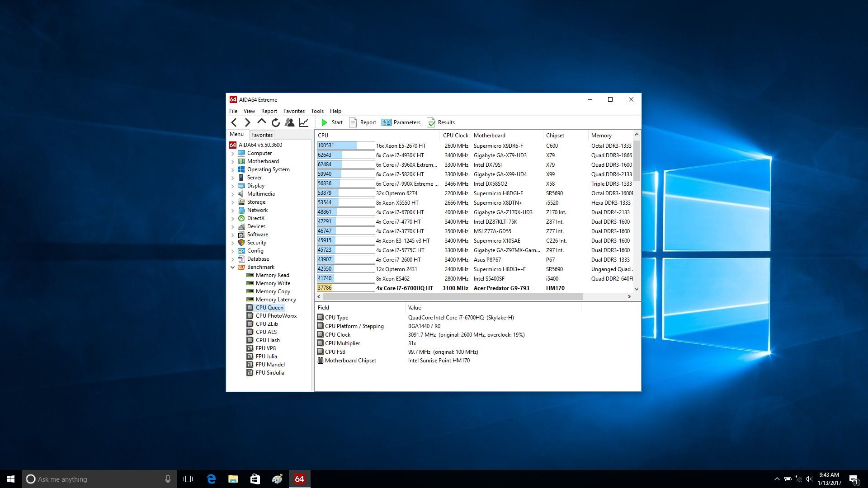This screenshot has width=868, height=488.
Task: Click the back navigation arrow
Action: (234, 123)
